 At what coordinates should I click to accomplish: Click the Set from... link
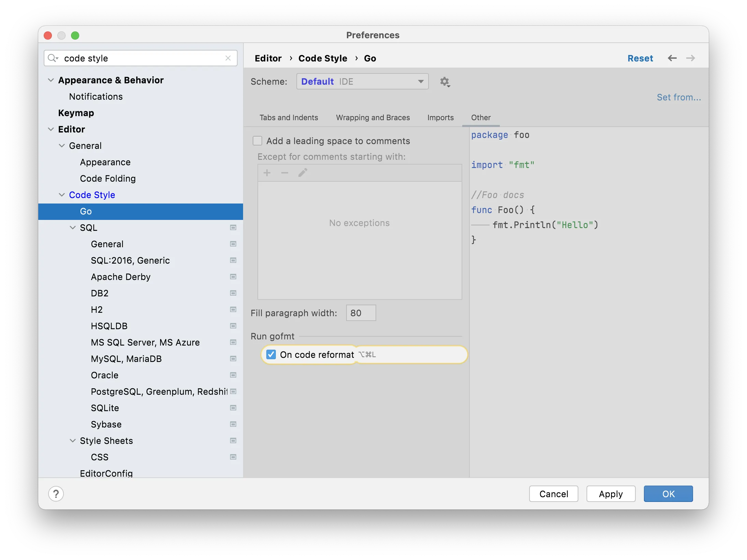click(x=678, y=97)
